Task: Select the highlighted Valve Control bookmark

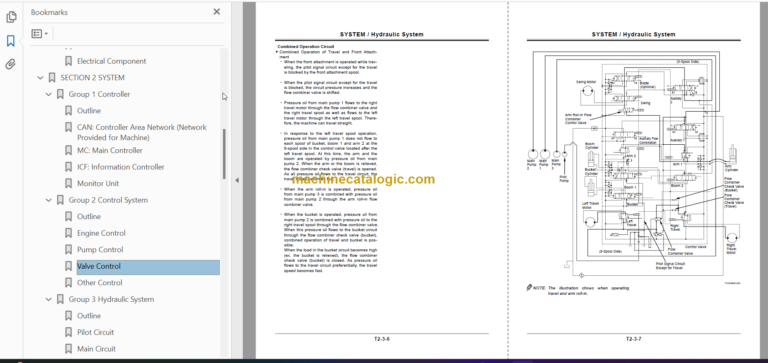Action: tap(148, 266)
